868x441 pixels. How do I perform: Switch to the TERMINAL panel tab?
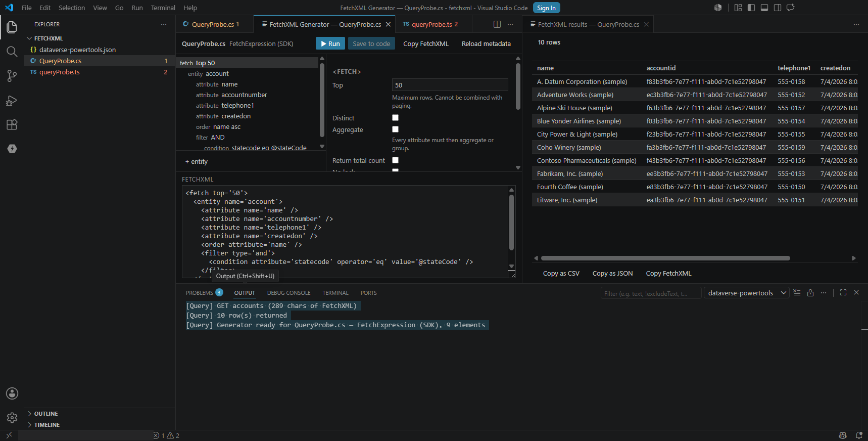(x=335, y=293)
